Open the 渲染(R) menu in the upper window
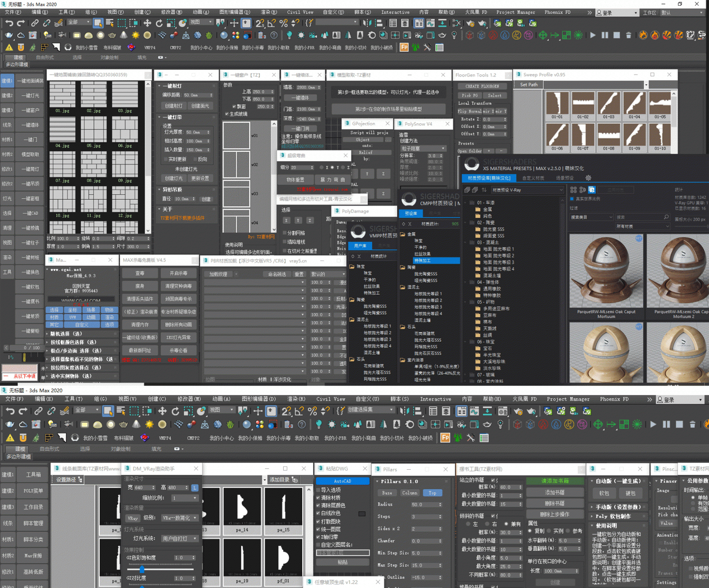709x588 pixels. tap(269, 12)
